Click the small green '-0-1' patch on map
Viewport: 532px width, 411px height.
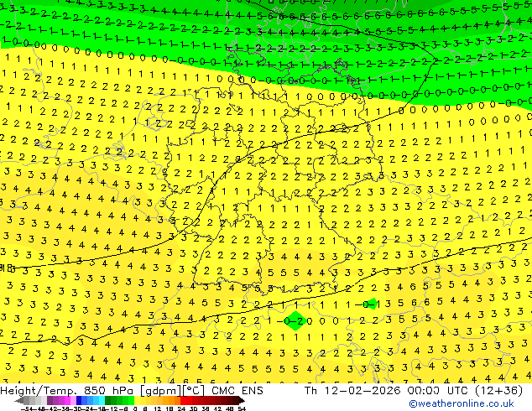(x=373, y=304)
